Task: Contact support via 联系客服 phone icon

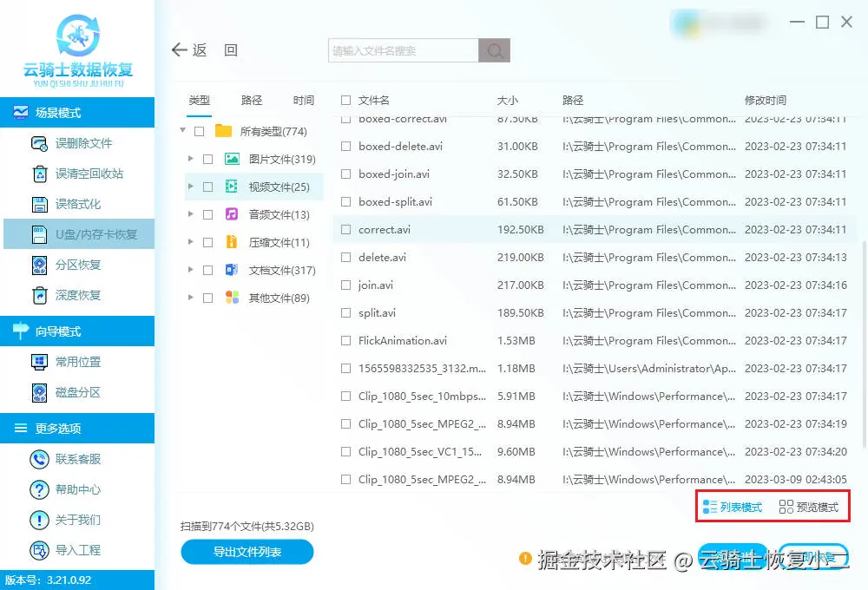Action: (39, 459)
